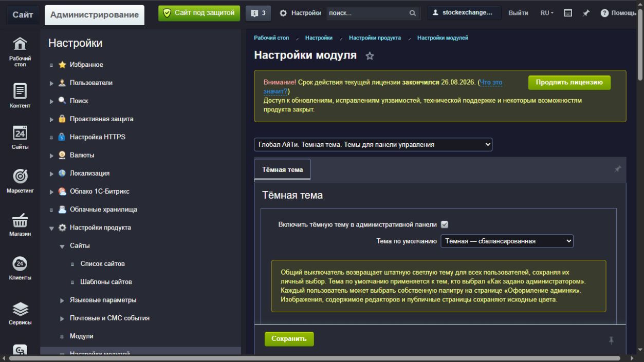
Task: Click the Настройки модулей breadcrumb link
Action: click(x=443, y=38)
